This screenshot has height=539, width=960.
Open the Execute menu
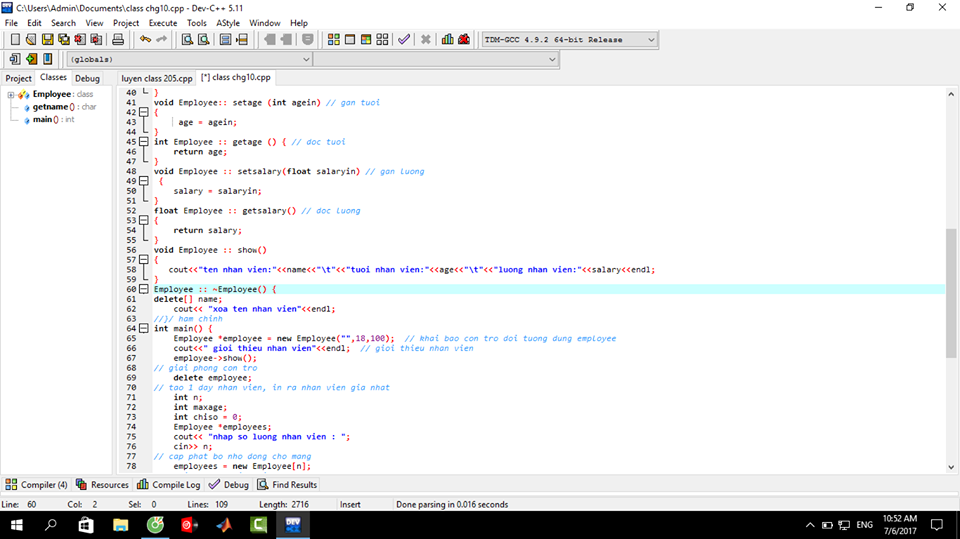coord(163,22)
